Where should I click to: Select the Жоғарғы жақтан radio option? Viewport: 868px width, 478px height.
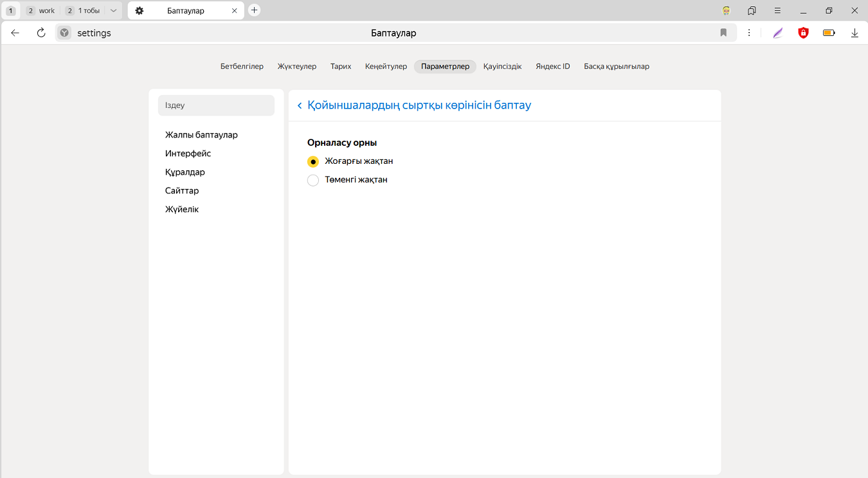pos(313,161)
